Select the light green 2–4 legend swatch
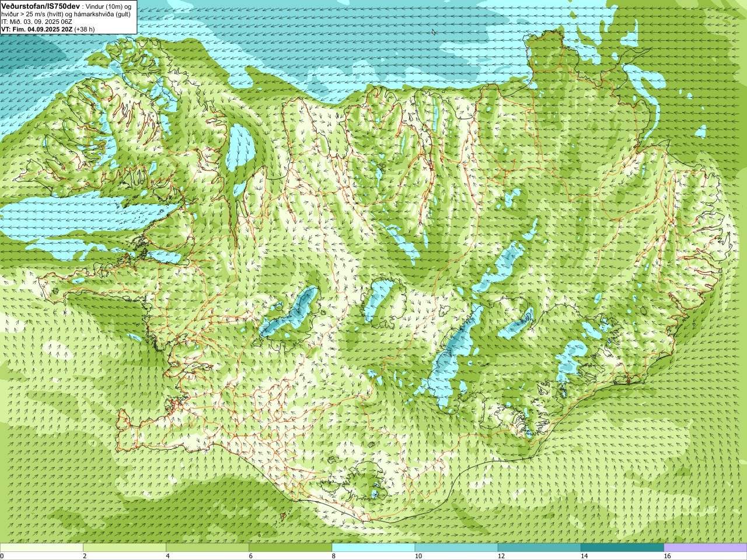747x560 pixels. [x=124, y=548]
